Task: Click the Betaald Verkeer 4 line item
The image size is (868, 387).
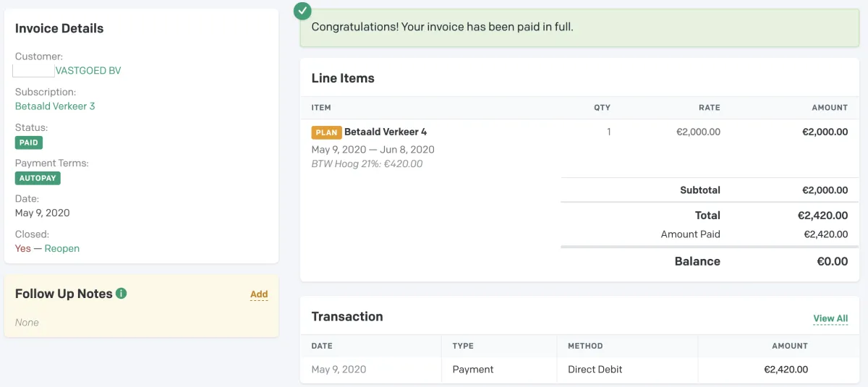Action: pos(386,132)
